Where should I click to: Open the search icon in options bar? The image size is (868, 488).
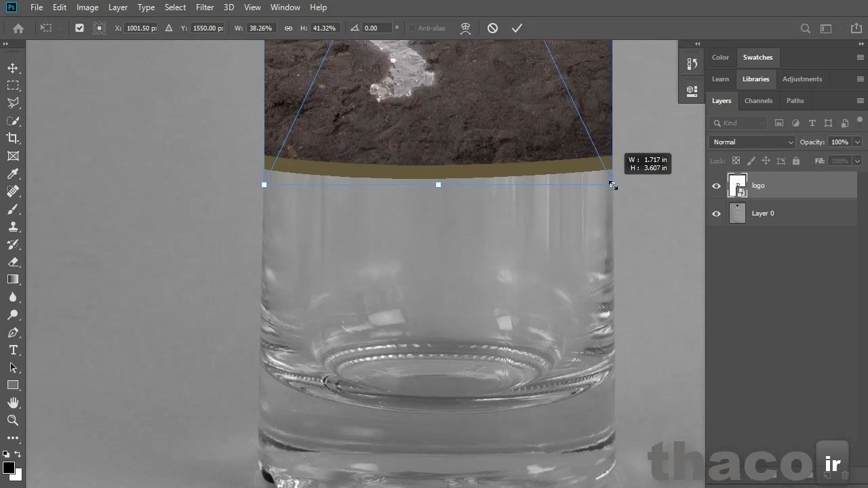pyautogui.click(x=806, y=28)
